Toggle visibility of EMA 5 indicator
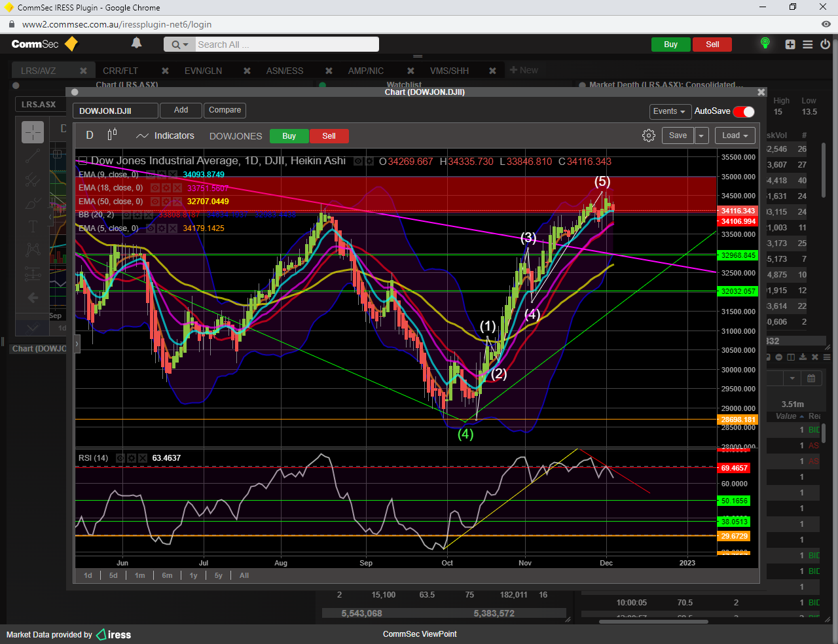This screenshot has width=838, height=644. 151,228
